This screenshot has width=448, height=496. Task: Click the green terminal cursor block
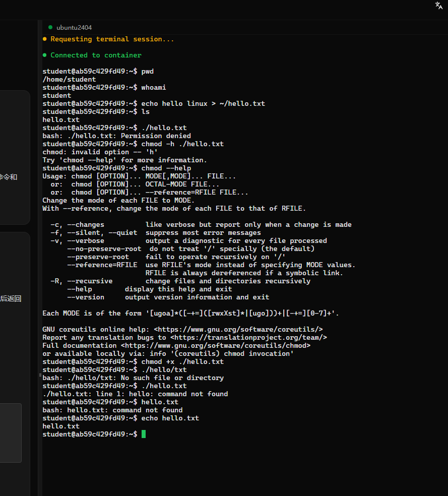[x=144, y=434]
